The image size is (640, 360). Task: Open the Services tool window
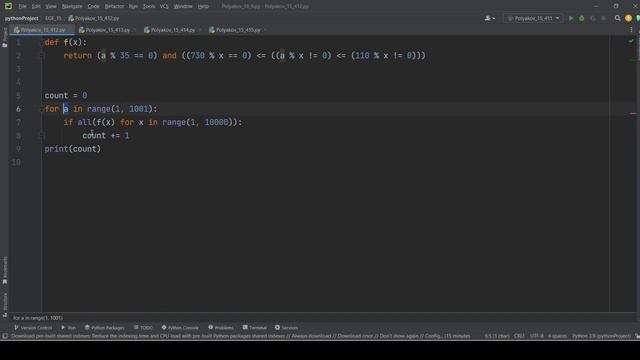[x=286, y=328]
